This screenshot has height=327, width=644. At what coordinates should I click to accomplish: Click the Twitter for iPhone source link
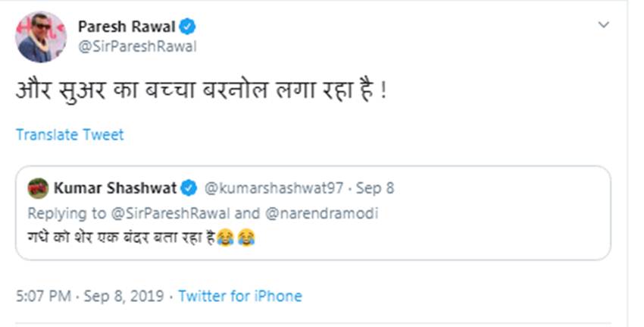click(x=240, y=296)
